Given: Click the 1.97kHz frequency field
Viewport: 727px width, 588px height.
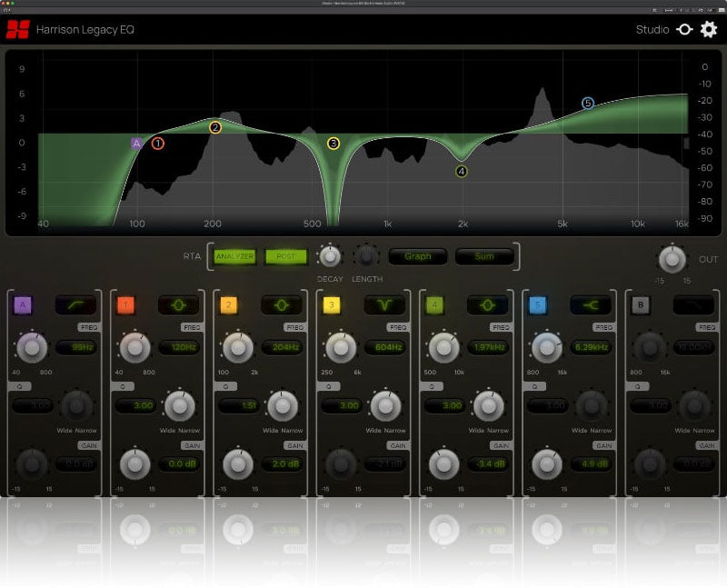Looking at the screenshot, I should pos(488,347).
